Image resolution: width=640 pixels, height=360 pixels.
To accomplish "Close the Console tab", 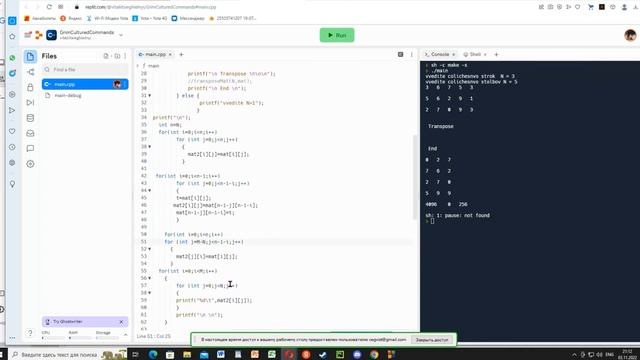I will pyautogui.click(x=453, y=54).
